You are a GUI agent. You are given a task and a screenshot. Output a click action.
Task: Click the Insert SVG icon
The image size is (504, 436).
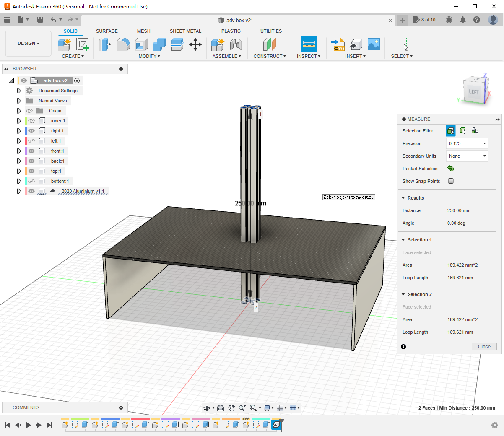point(338,44)
